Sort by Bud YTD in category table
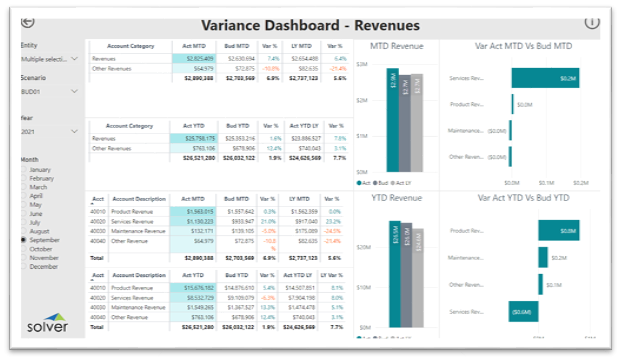The image size is (621, 361). coord(238,126)
